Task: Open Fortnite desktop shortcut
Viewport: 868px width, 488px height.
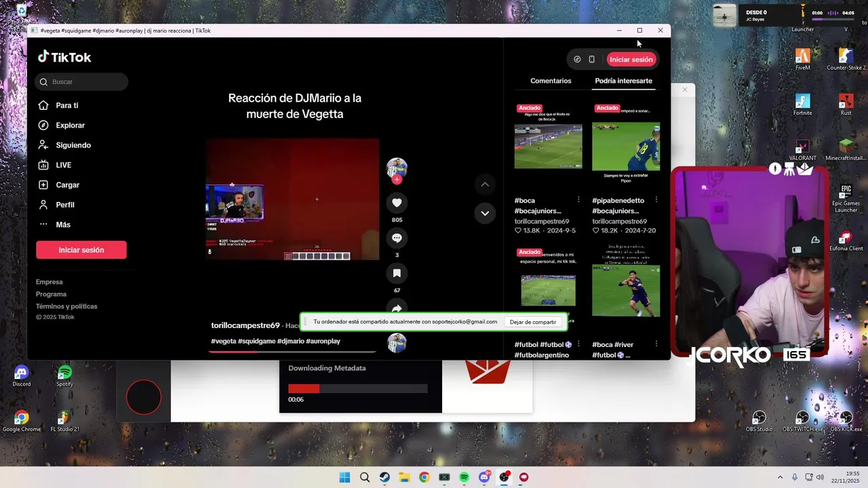Action: coord(803,105)
